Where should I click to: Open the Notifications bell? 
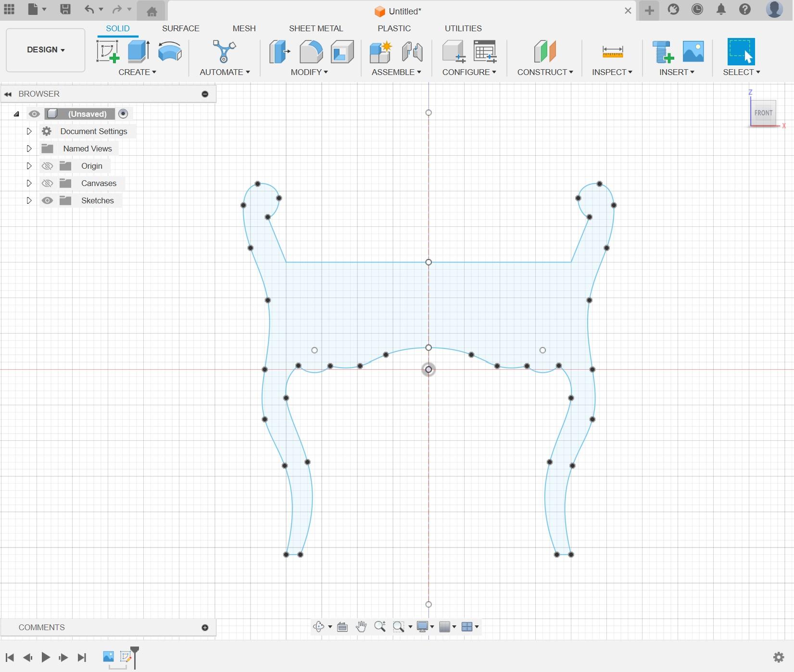(721, 9)
